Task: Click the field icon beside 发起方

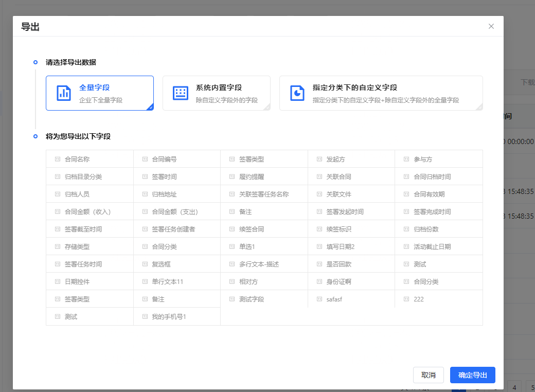Action: (319, 159)
